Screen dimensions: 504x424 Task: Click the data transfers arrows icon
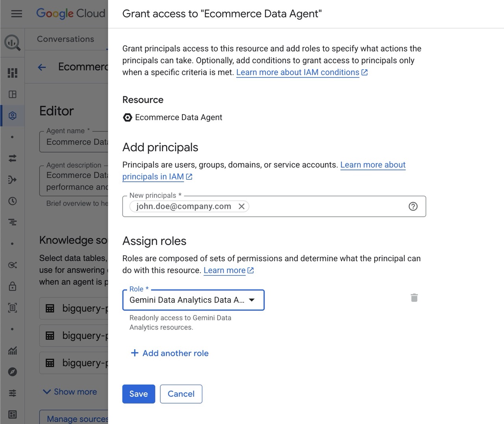13,158
